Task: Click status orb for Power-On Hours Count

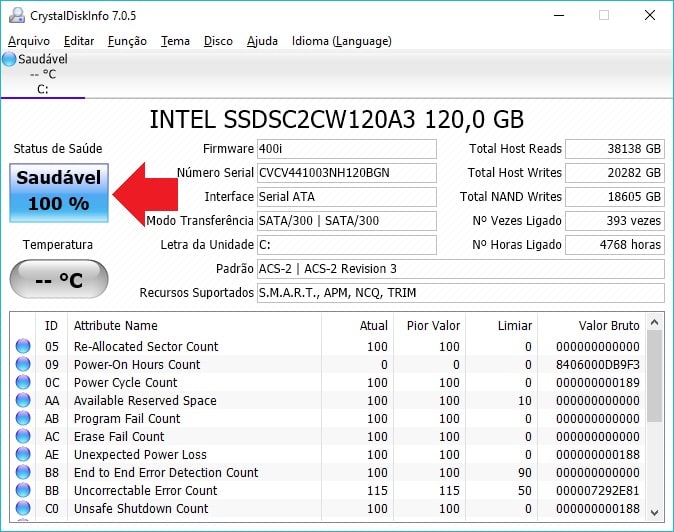Action: click(x=23, y=364)
